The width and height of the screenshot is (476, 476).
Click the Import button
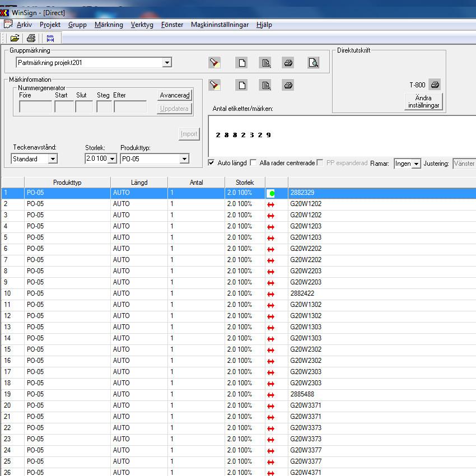[189, 134]
